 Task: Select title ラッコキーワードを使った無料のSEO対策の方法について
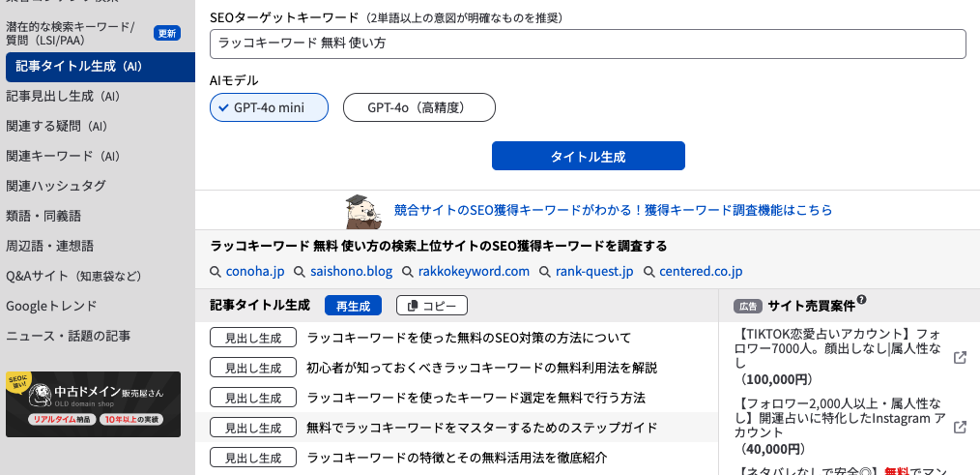[469, 338]
